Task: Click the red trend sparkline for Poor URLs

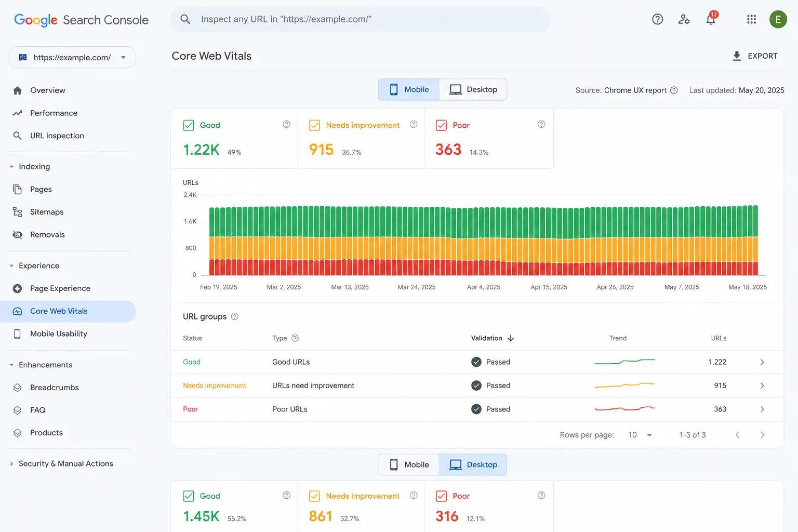Action: [x=624, y=409]
